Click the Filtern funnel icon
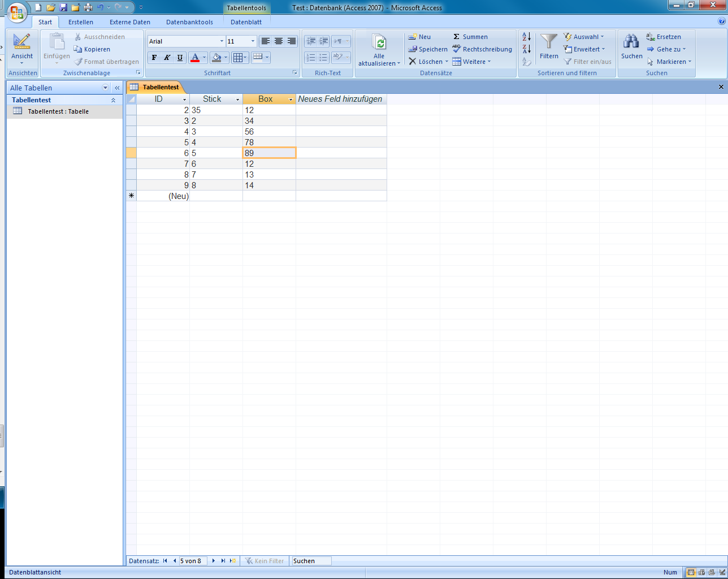This screenshot has height=579, width=728. (x=549, y=42)
